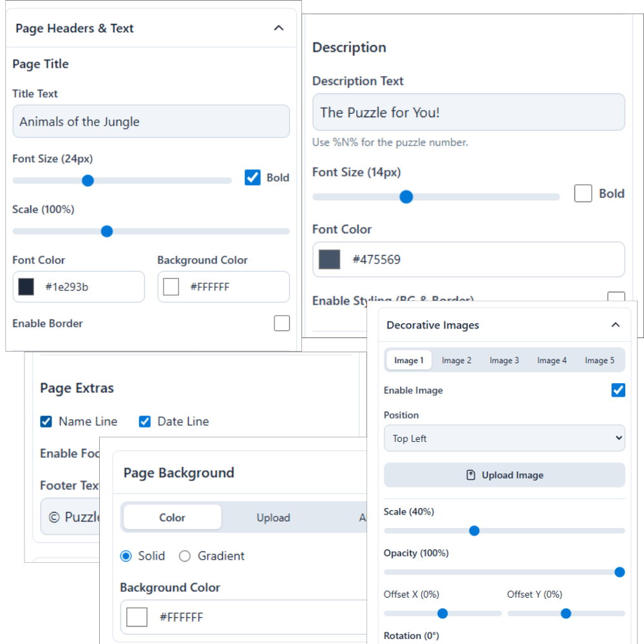
Task: Open the Upload tab in Page Background
Action: [273, 518]
